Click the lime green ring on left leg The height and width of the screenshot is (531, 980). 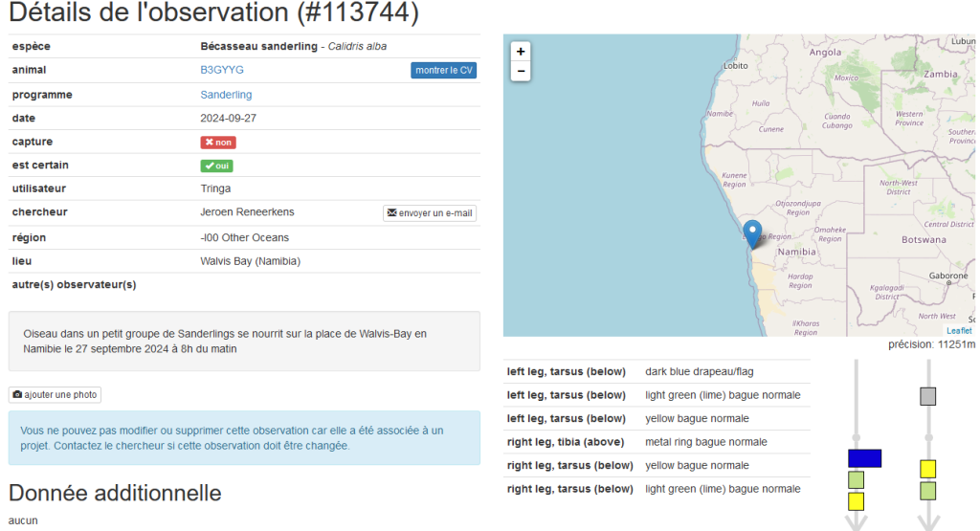click(x=856, y=479)
